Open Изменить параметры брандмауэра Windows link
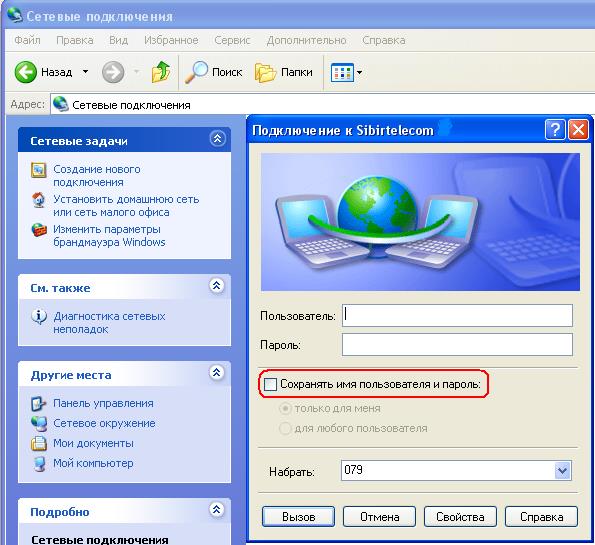The width and height of the screenshot is (595, 545). pyautogui.click(x=109, y=235)
